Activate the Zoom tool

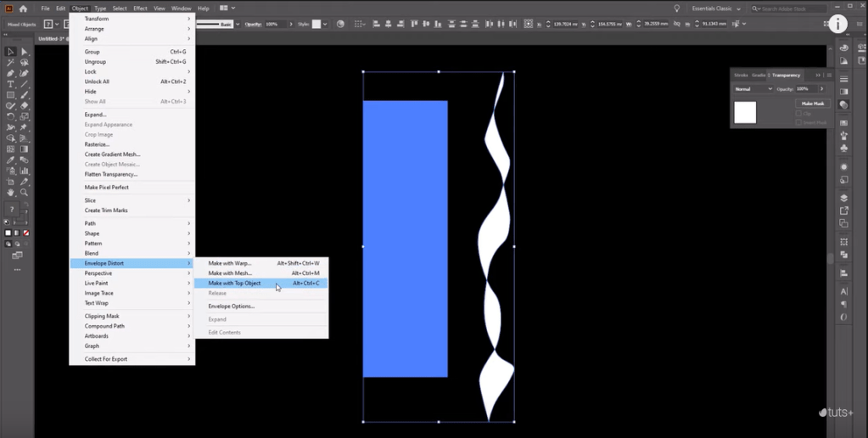coord(25,192)
